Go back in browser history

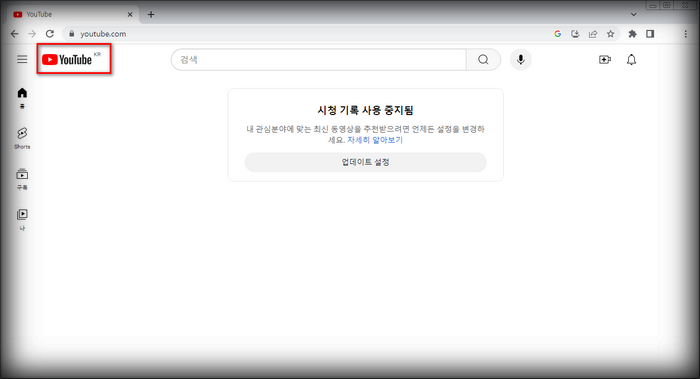coord(14,34)
